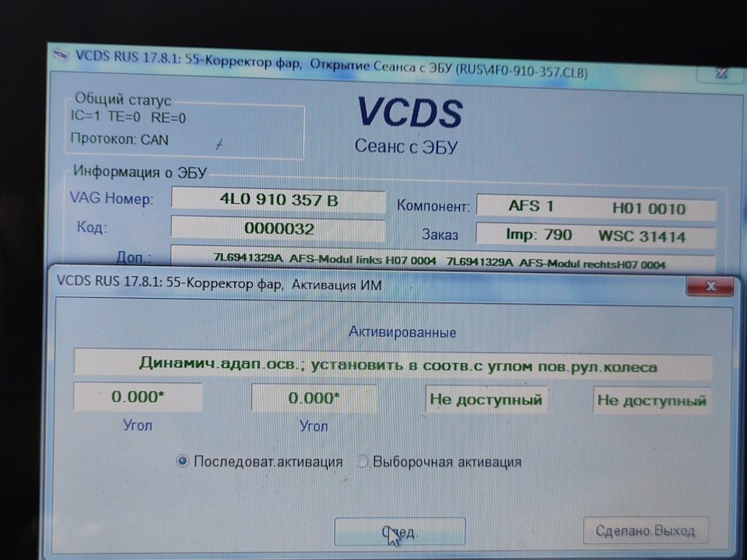Close the background 'Открытие Сеанса с ЭБУ' window

[x=721, y=73]
